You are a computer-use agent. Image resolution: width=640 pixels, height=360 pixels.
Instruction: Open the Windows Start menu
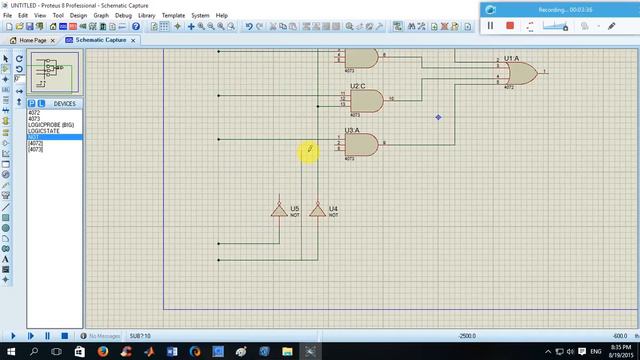11,351
